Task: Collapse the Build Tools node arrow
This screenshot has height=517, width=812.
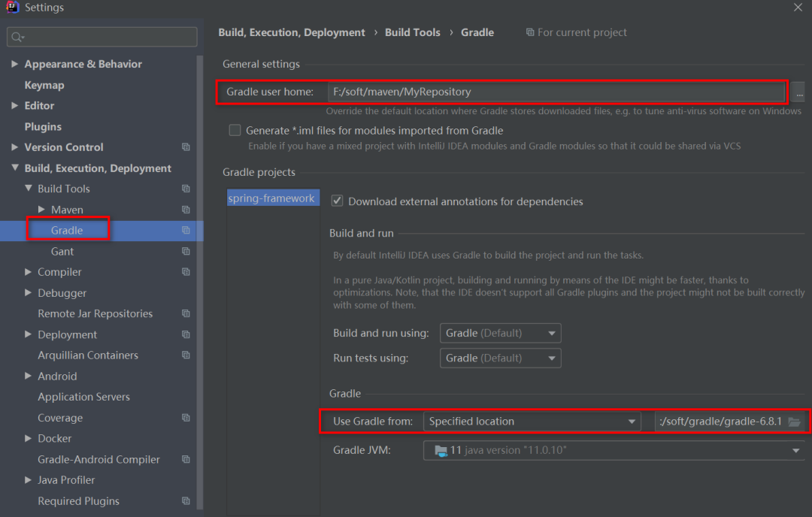Action: point(28,189)
